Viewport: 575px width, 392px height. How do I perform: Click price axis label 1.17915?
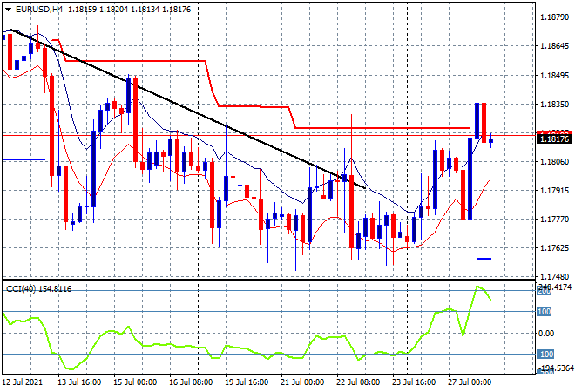click(554, 190)
